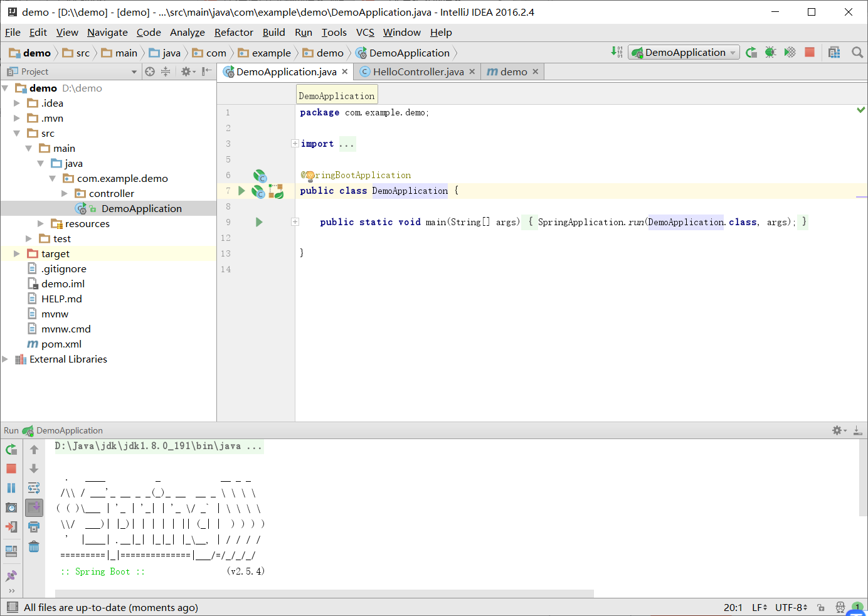Close the DemoApplication.java tab
Viewport: 868px width, 616px height.
click(345, 72)
